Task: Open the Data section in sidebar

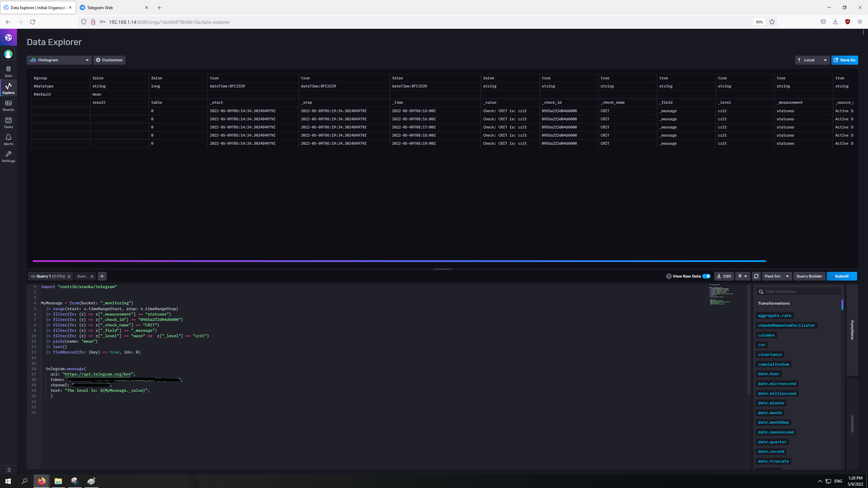Action: pyautogui.click(x=8, y=72)
